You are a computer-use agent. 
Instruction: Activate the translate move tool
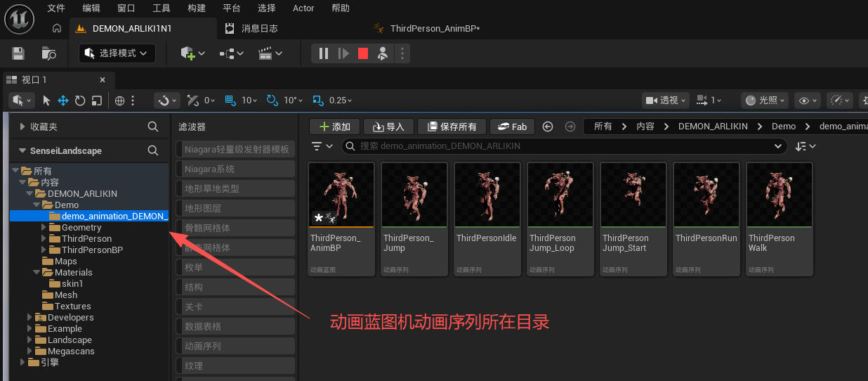click(63, 101)
